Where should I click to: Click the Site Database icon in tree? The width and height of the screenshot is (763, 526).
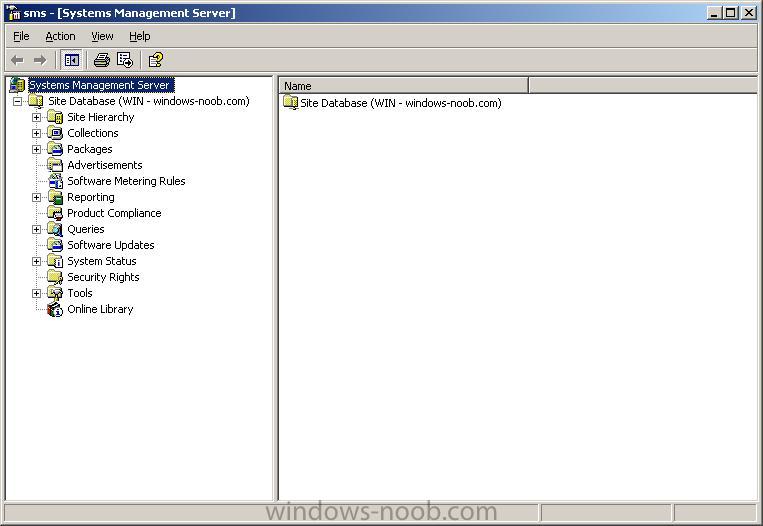point(36,101)
